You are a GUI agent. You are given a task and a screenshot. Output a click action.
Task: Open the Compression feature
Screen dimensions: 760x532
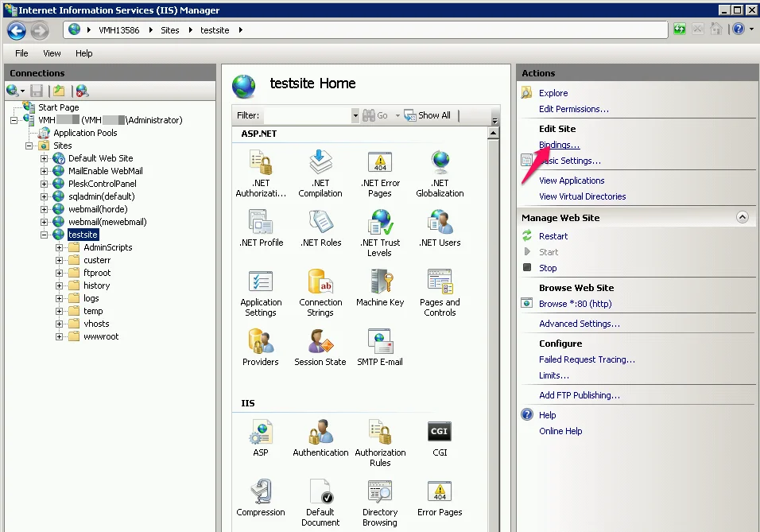(261, 498)
